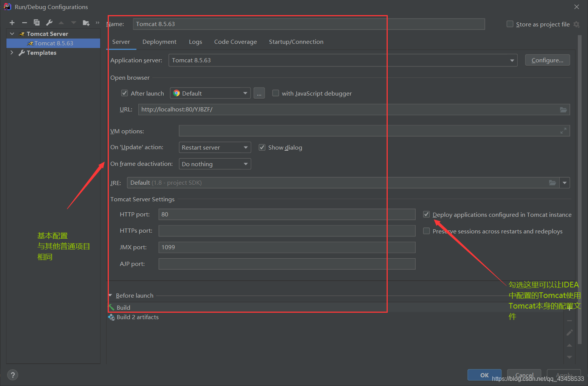Open edit defaults wrench icon
Screen dimensions: 588x386
coord(49,23)
